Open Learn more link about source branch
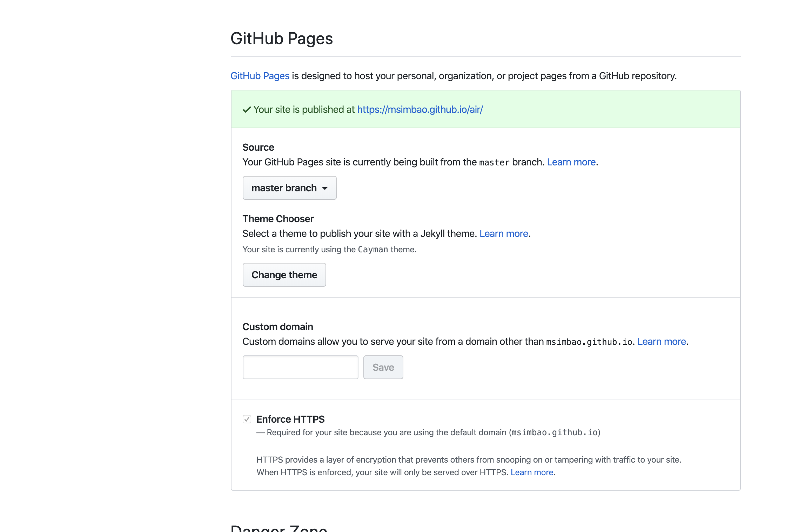This screenshot has width=792, height=532. click(571, 162)
